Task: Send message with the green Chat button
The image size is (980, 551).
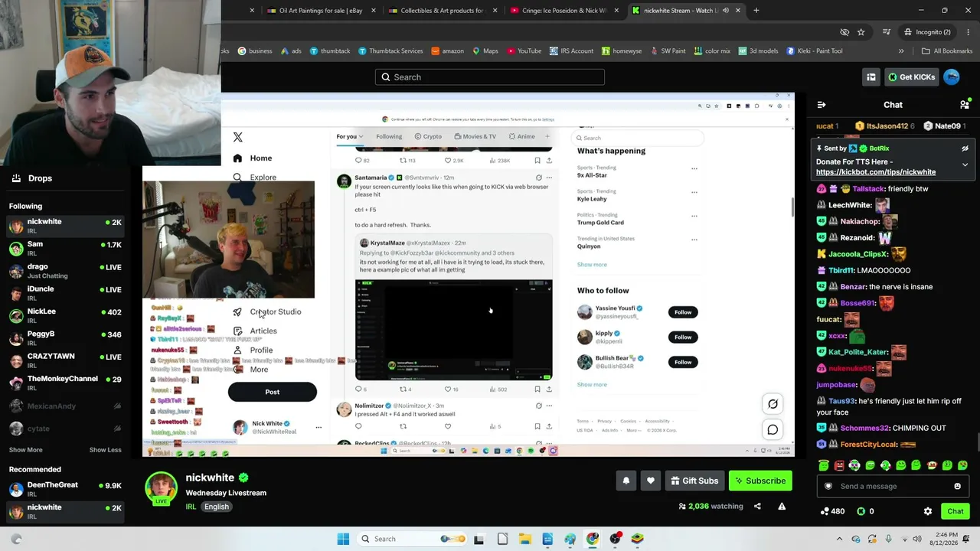Action: click(955, 511)
